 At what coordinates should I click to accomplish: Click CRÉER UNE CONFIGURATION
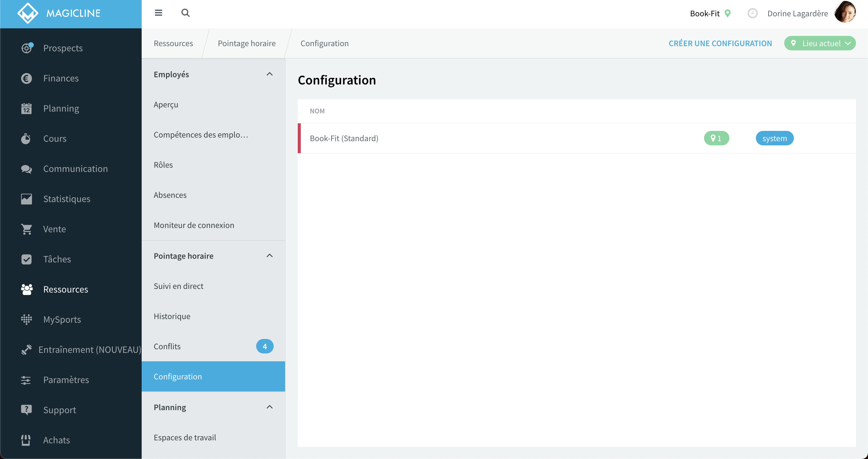(720, 43)
